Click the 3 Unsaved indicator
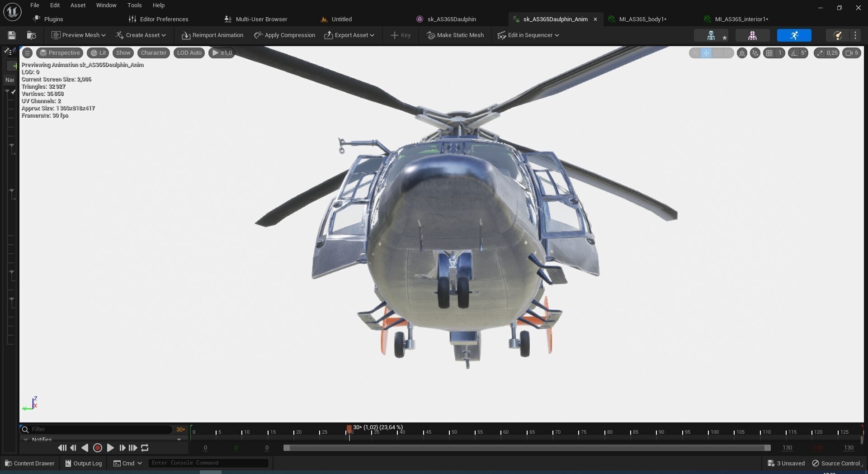Screen dimensions: 868x474 point(786,463)
